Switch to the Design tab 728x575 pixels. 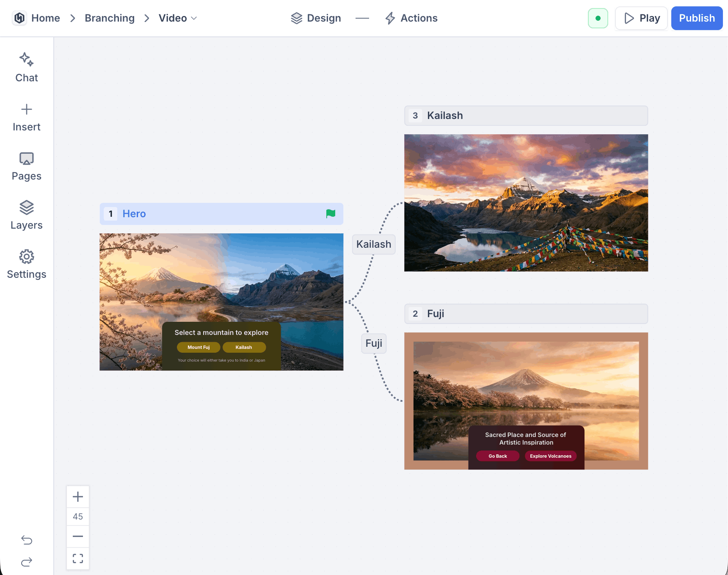point(316,18)
